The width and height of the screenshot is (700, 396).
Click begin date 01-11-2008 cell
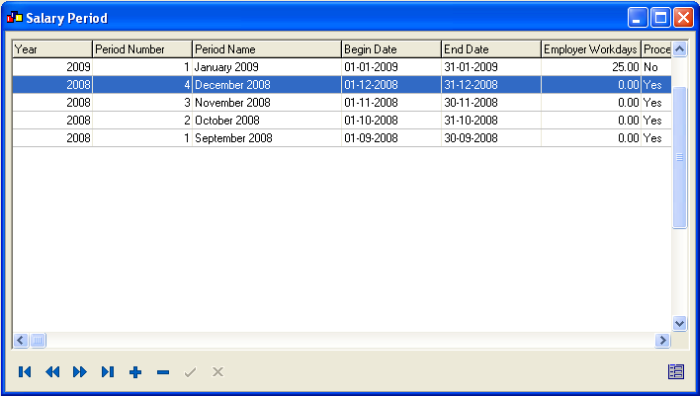tap(392, 103)
